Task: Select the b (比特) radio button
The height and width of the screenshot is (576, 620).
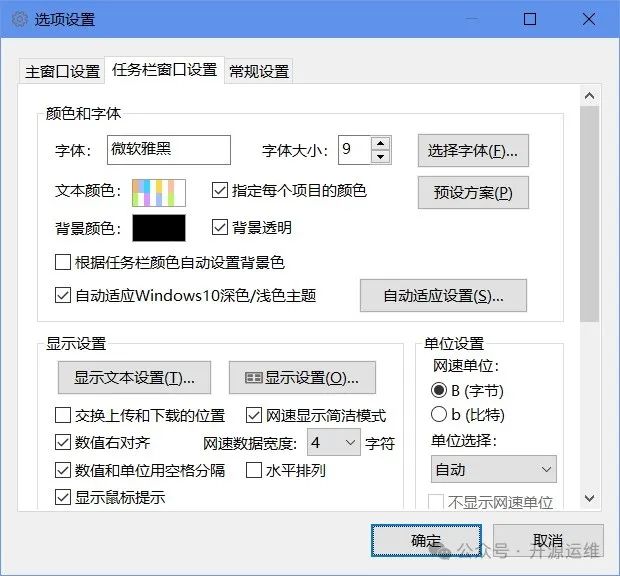Action: click(439, 414)
